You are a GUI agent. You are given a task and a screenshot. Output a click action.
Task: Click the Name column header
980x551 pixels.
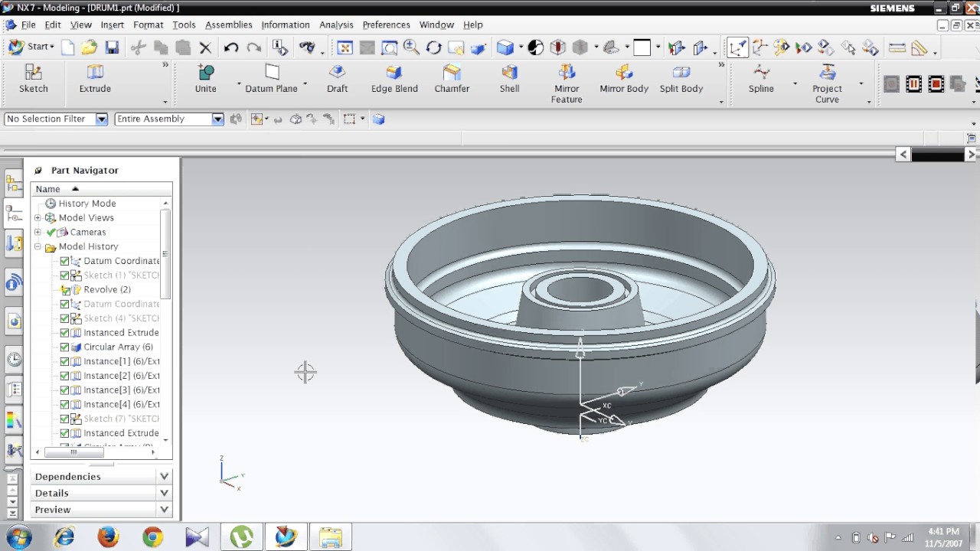pyautogui.click(x=101, y=189)
